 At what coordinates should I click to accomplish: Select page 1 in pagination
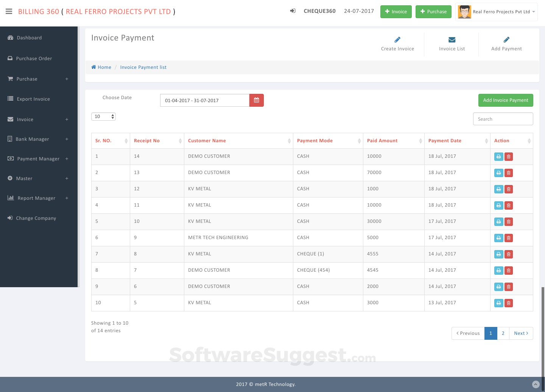click(x=491, y=333)
